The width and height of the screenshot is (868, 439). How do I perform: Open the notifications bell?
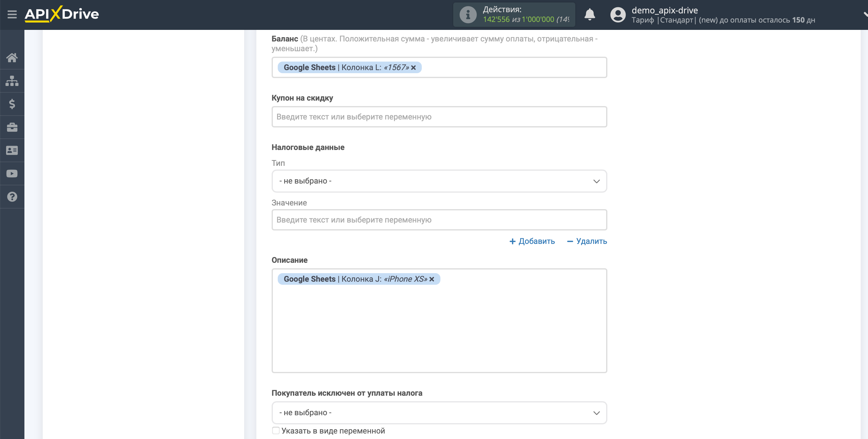click(589, 14)
